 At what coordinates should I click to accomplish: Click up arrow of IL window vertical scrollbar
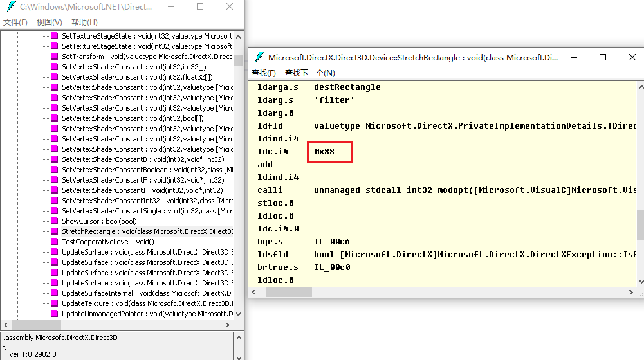[x=641, y=87]
